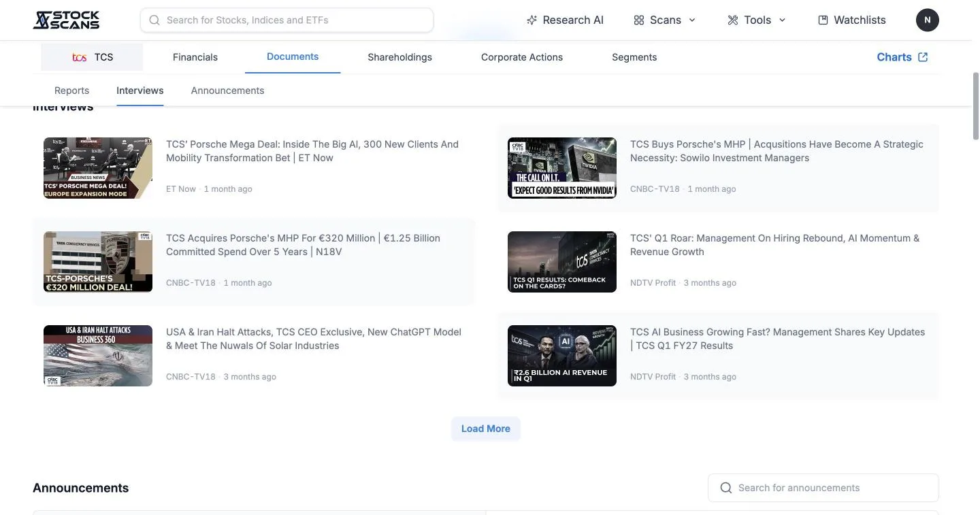980x515 pixels.
Task: Click the magnifier icon in announcements search
Action: tap(726, 488)
